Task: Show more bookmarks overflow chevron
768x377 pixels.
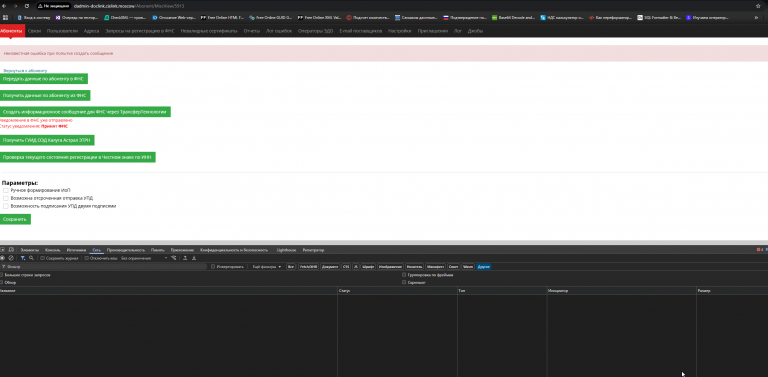Action: click(757, 17)
